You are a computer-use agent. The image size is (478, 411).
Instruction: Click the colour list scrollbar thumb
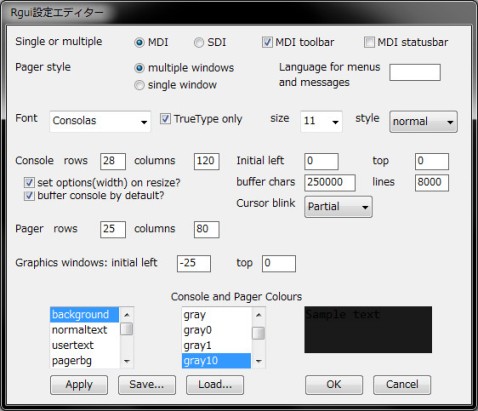pos(259,333)
